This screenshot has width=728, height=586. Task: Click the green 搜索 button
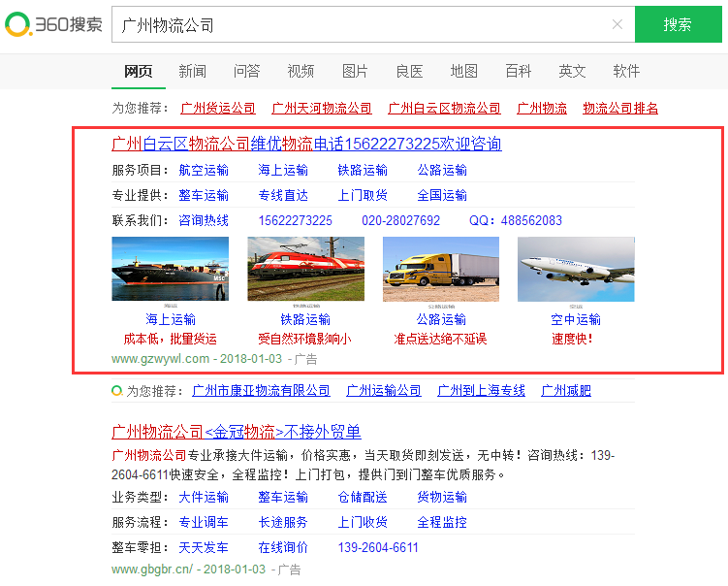click(x=678, y=24)
